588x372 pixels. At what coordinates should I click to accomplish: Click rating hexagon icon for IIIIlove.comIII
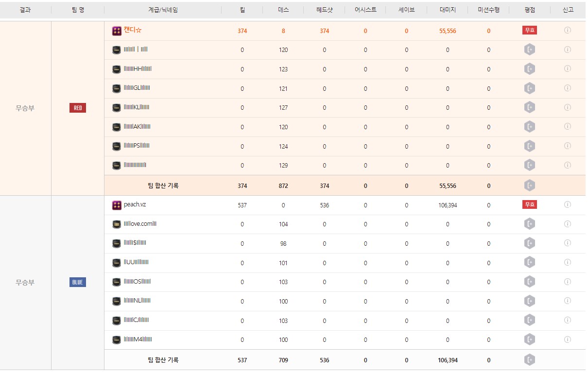tap(530, 224)
